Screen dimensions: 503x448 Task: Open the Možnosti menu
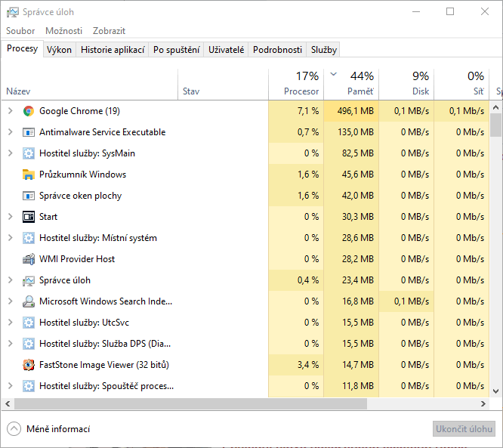(63, 31)
